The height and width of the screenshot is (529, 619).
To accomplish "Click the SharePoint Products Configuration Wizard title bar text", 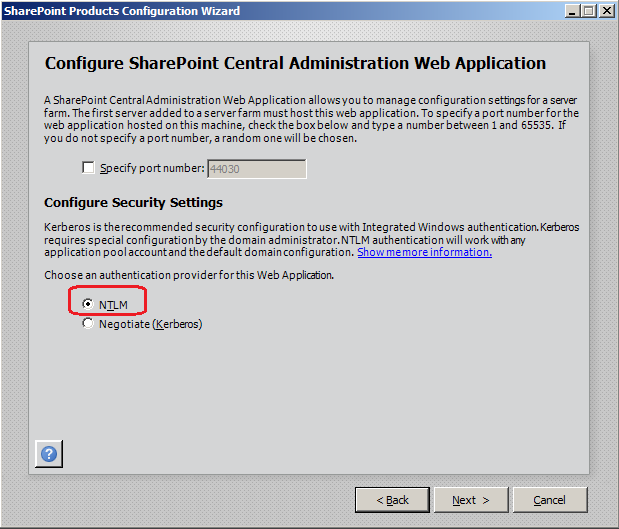I will (122, 11).
